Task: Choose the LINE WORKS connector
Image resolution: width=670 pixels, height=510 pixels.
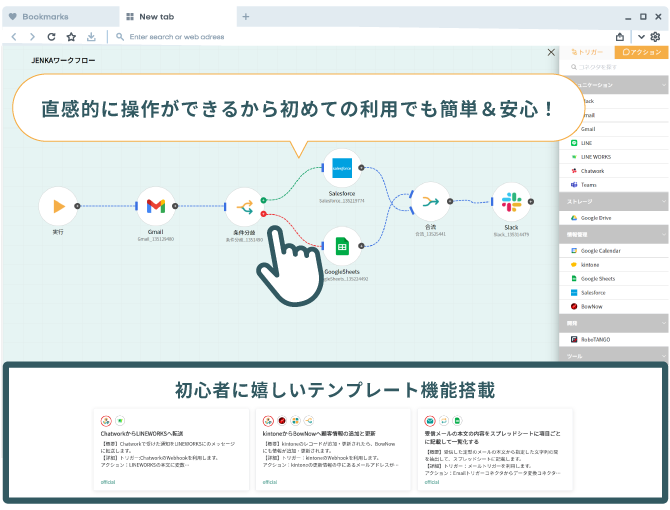Action: coord(614,157)
